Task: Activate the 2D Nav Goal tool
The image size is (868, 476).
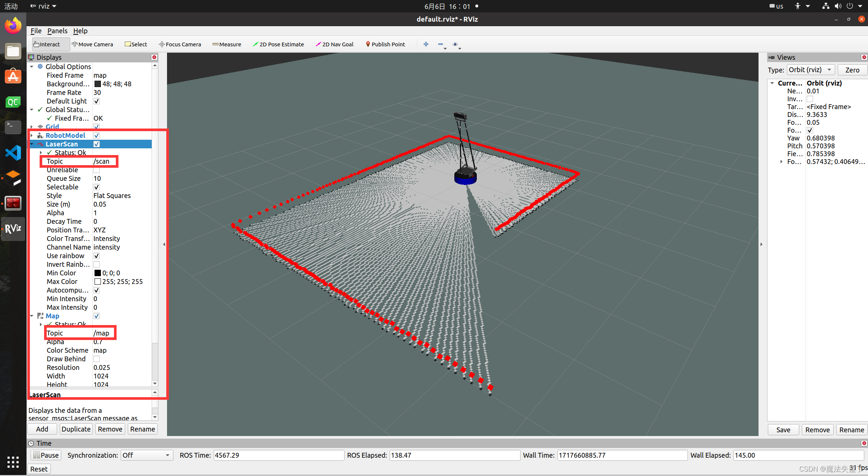Action: click(334, 44)
